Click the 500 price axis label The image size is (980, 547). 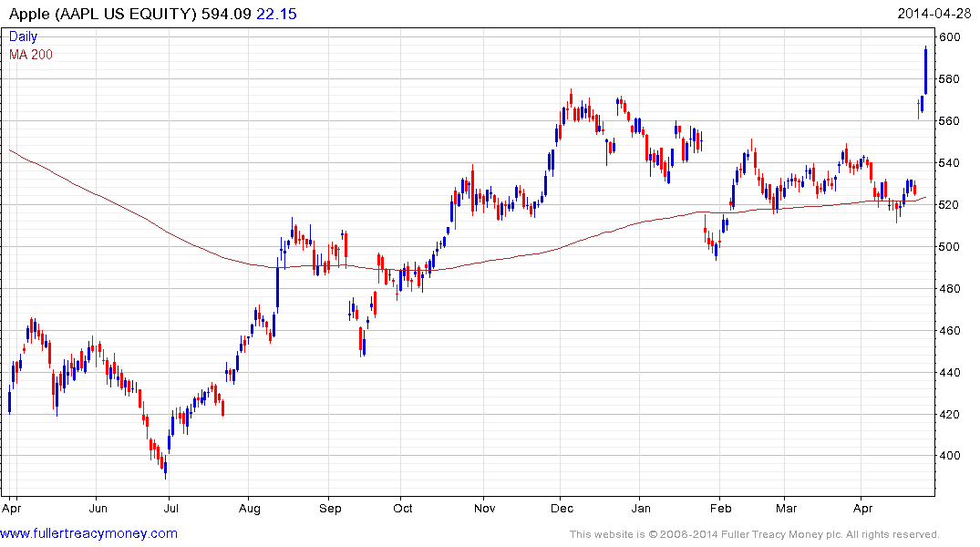949,246
